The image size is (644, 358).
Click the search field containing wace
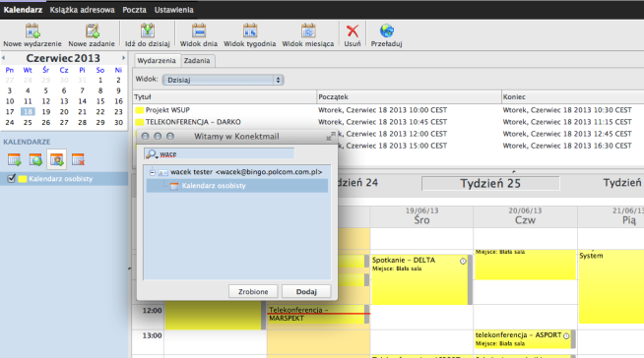pos(220,153)
